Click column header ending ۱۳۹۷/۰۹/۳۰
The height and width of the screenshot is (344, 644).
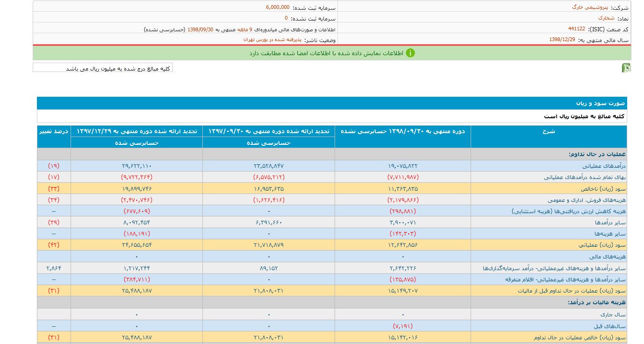[x=268, y=131]
